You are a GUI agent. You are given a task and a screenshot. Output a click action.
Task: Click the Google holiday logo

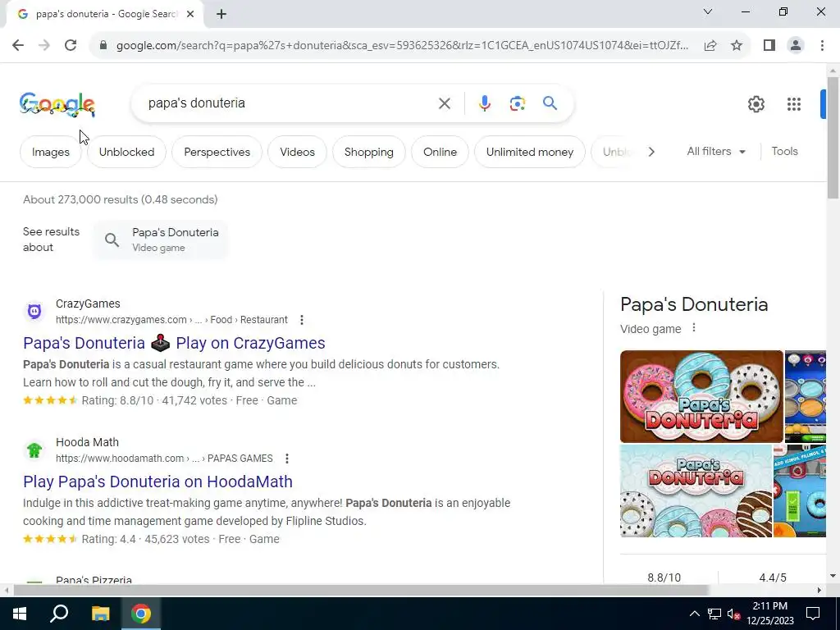coord(57,104)
